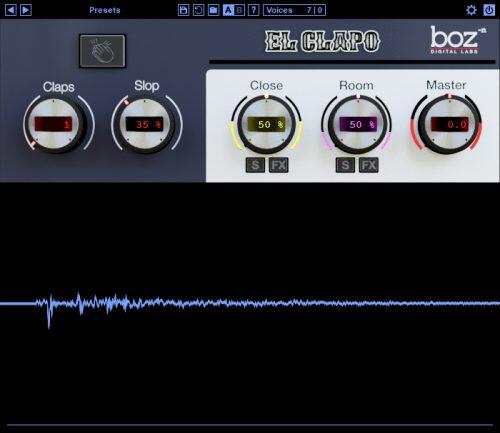Click the reset/undo preset icon
The image size is (500, 433).
click(x=198, y=10)
